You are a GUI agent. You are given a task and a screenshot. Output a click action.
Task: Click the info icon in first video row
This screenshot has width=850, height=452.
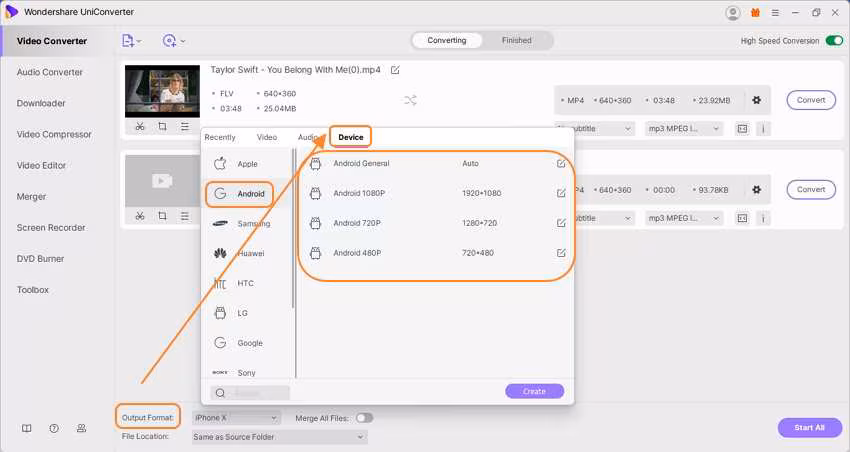tap(763, 128)
